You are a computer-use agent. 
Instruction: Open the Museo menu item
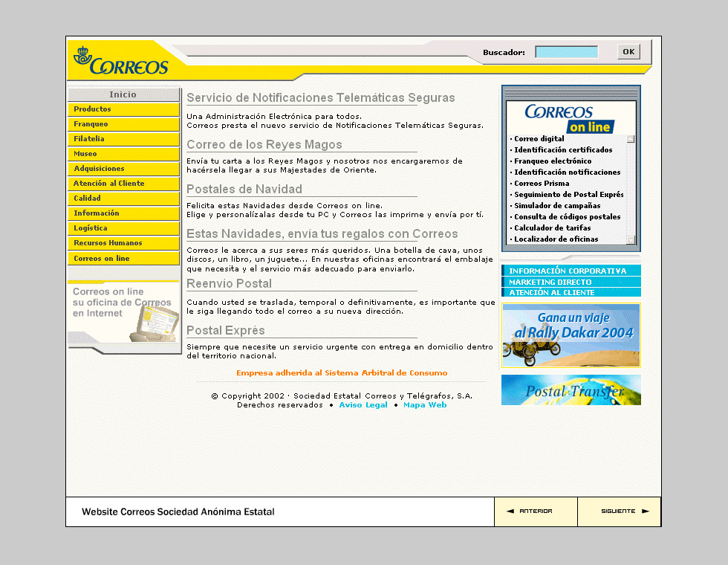click(x=123, y=154)
